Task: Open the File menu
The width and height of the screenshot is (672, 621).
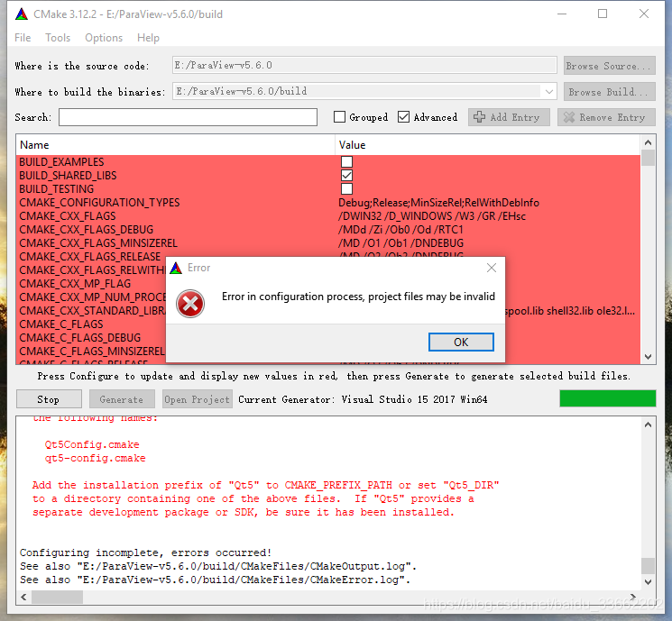Action: click(x=23, y=38)
